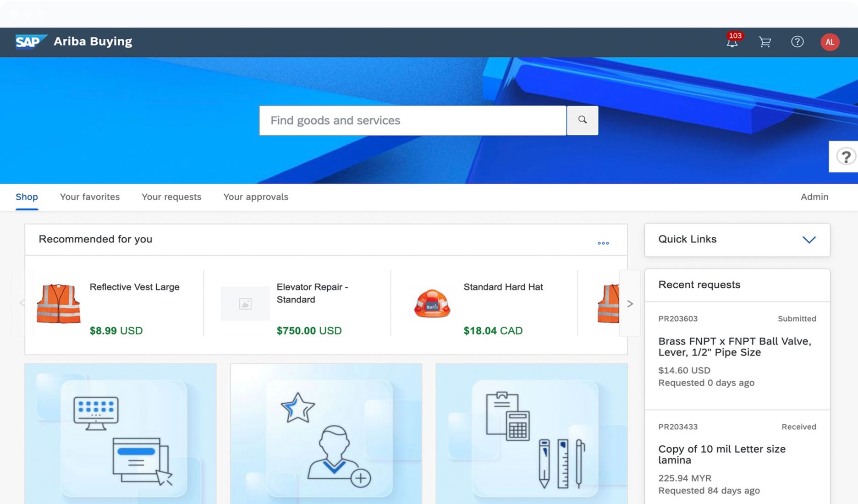
Task: Click the help question mark in the header
Action: pyautogui.click(x=797, y=42)
